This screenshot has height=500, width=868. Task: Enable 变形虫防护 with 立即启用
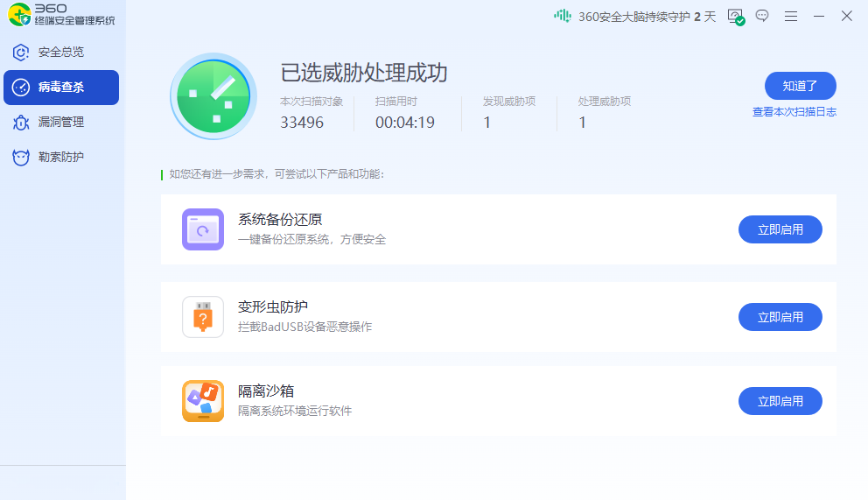pos(780,317)
